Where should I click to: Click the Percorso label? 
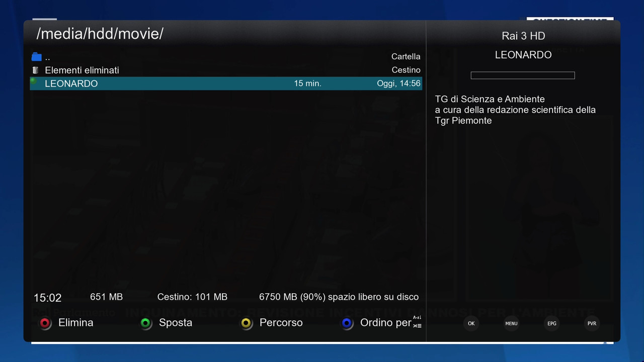(x=281, y=323)
